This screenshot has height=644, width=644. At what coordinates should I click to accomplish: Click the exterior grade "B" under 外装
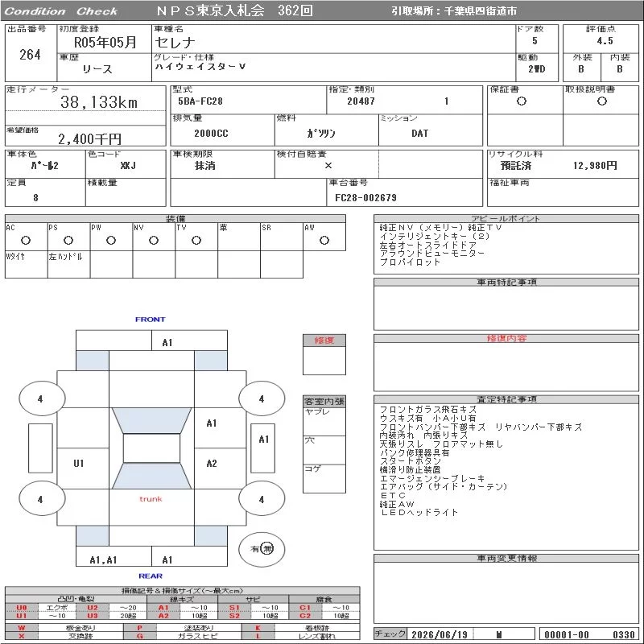[x=580, y=69]
